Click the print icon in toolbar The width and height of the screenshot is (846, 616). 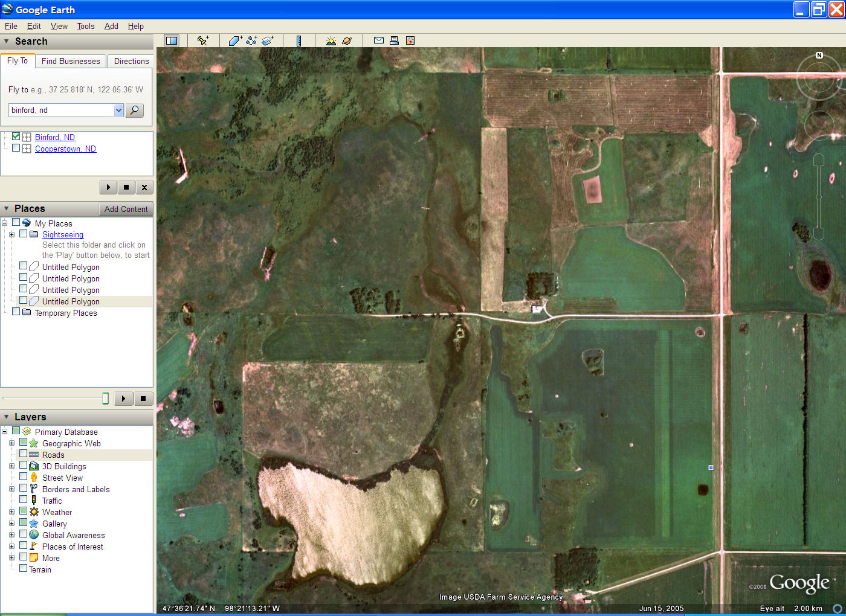pyautogui.click(x=394, y=40)
